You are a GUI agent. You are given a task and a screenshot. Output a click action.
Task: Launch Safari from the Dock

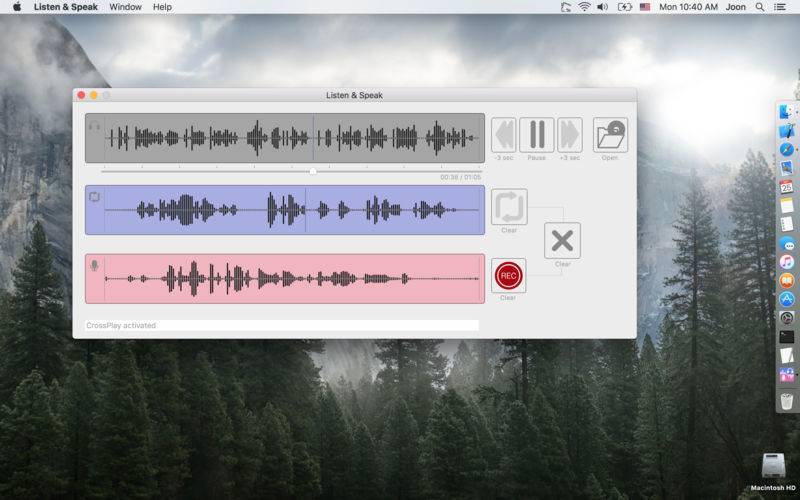[787, 149]
